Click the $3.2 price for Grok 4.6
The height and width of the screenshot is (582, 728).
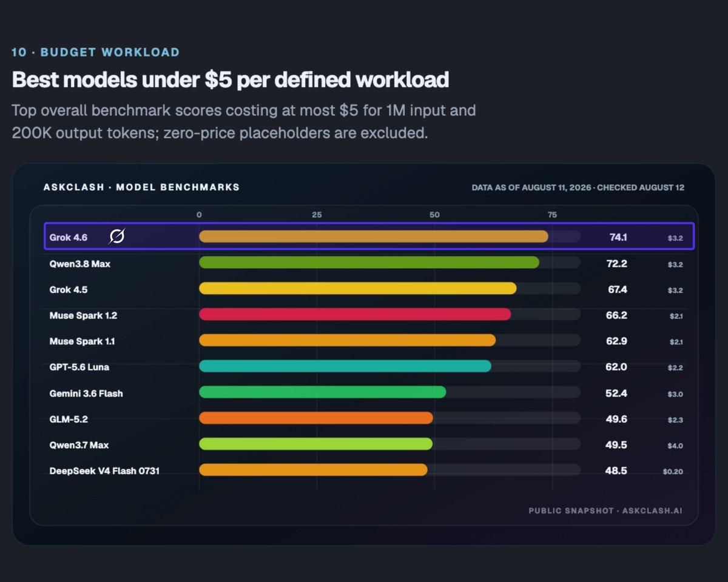pos(676,238)
